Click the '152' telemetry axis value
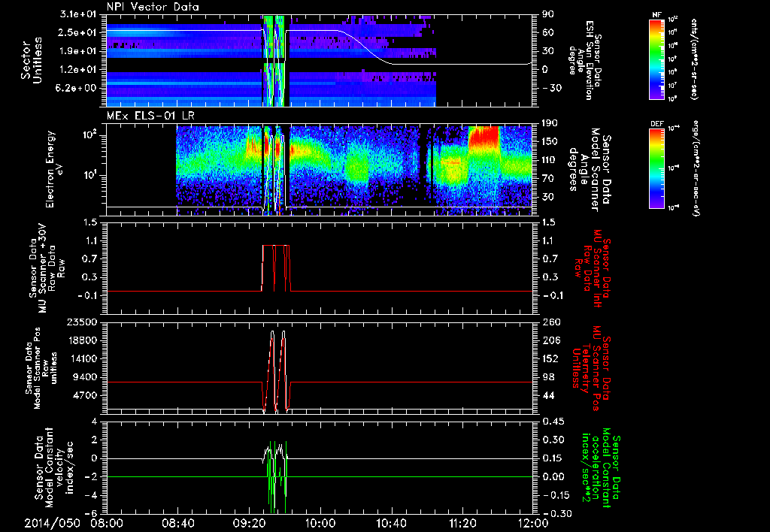Viewport: 770px width, 532px height. click(x=551, y=358)
